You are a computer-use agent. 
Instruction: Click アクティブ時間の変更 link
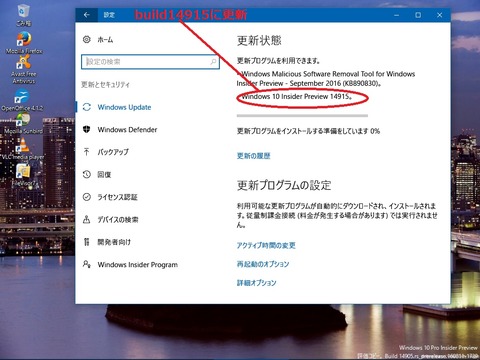266,245
